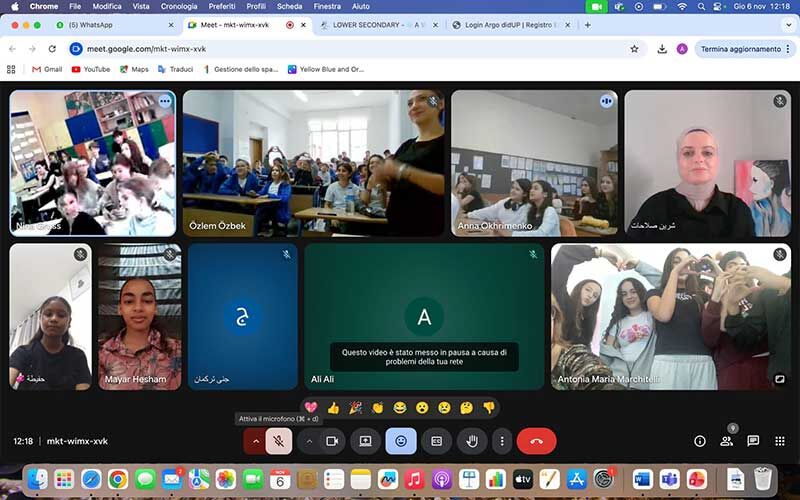Send the laughing face reaction
Image resolution: width=800 pixels, height=500 pixels.
click(x=400, y=408)
